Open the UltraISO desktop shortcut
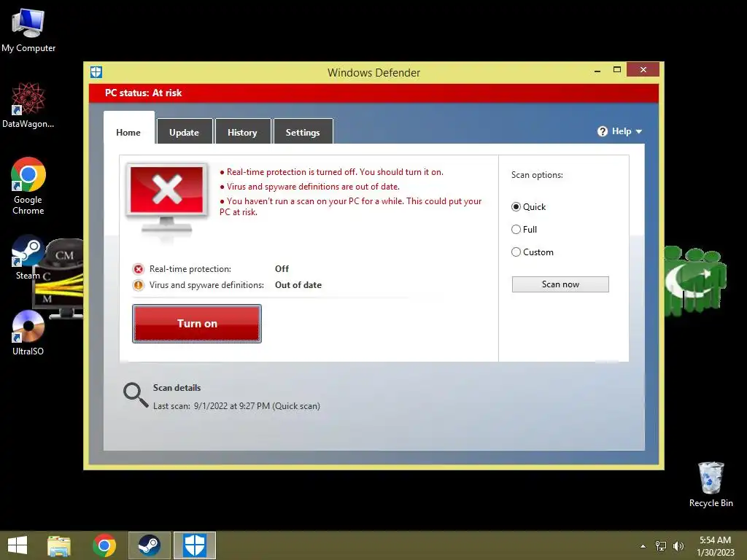 [28, 332]
